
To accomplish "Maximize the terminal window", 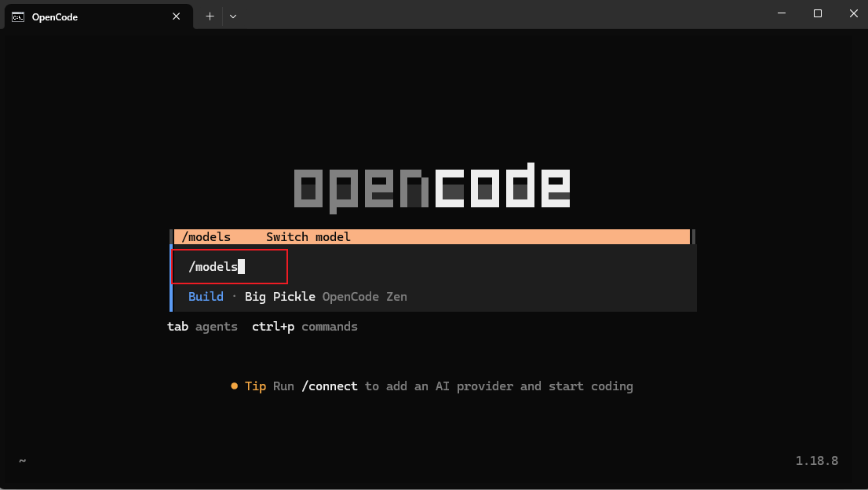I will [818, 13].
